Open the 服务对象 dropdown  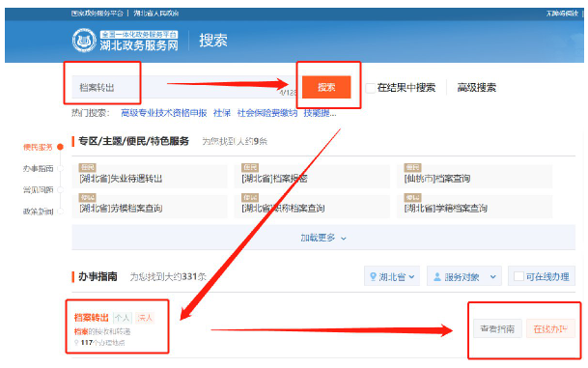pyautogui.click(x=463, y=276)
